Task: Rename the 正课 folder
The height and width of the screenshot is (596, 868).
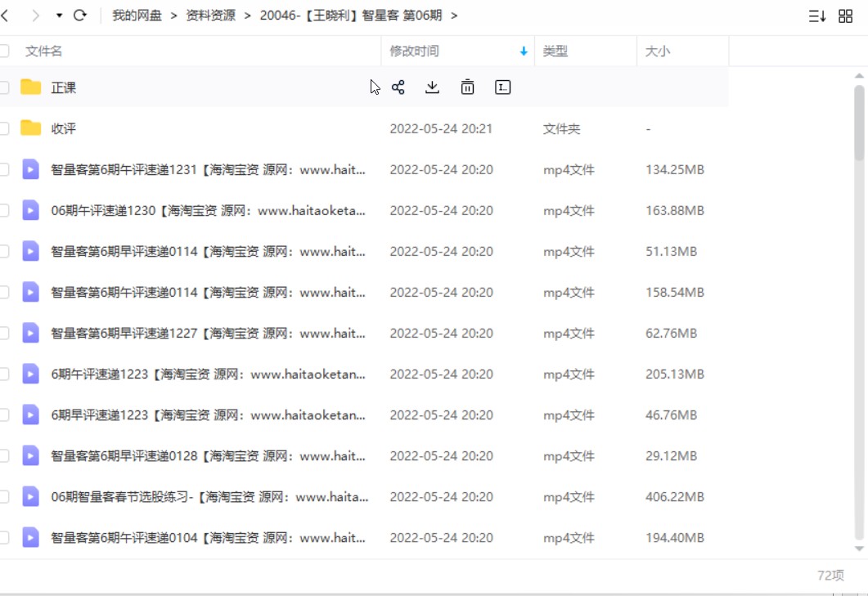Action: tap(502, 87)
